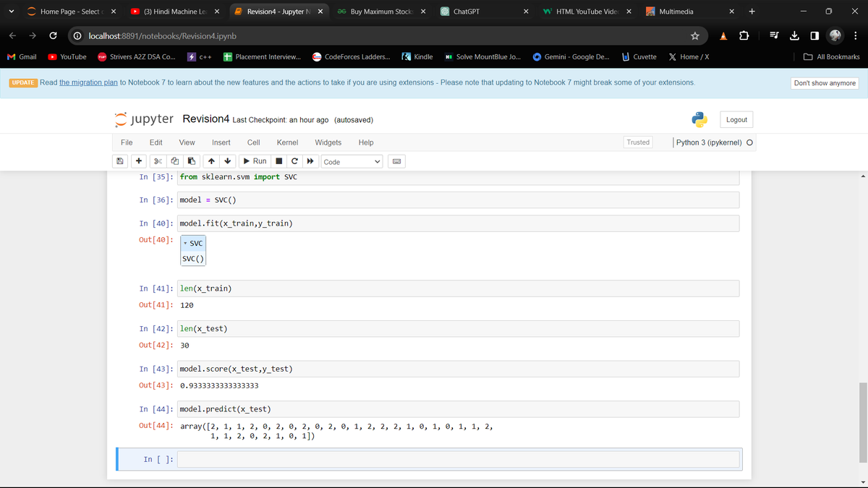Open the cell type Code dropdown
The image size is (868, 488).
coord(352,162)
